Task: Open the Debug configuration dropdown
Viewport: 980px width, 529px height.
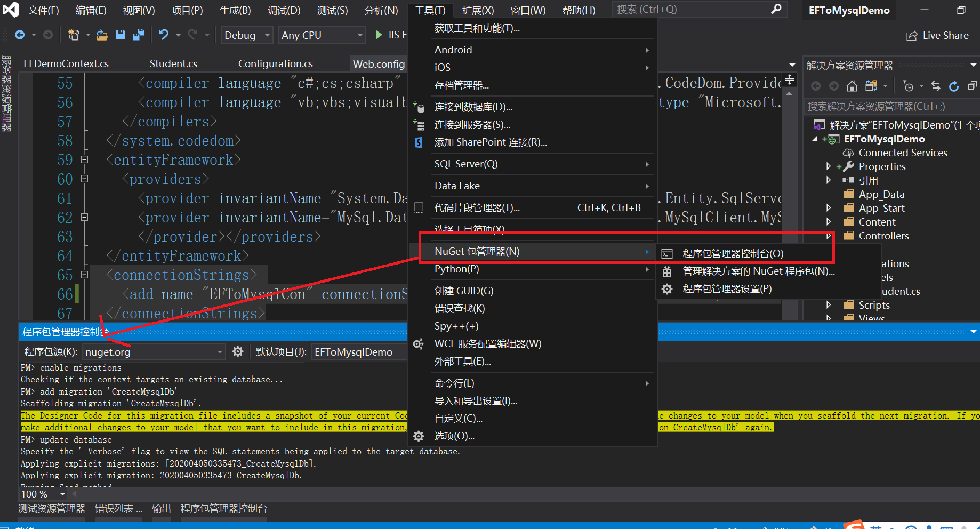Action: click(247, 35)
